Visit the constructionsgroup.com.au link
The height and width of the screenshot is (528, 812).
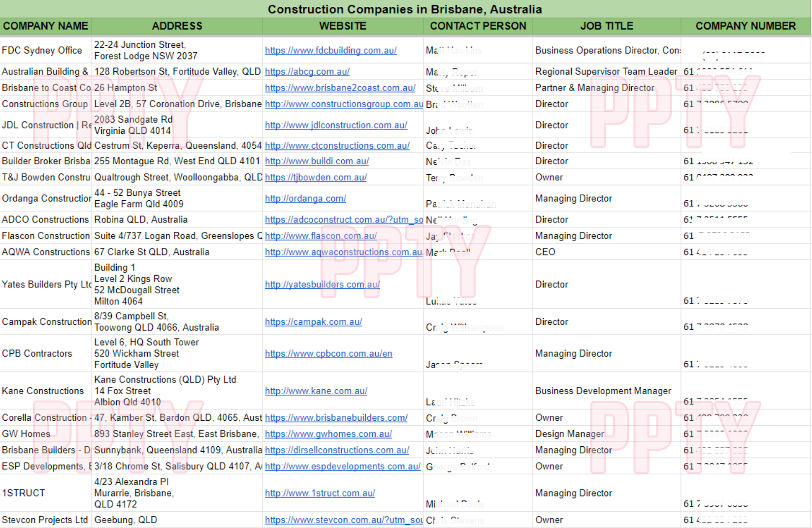344,104
